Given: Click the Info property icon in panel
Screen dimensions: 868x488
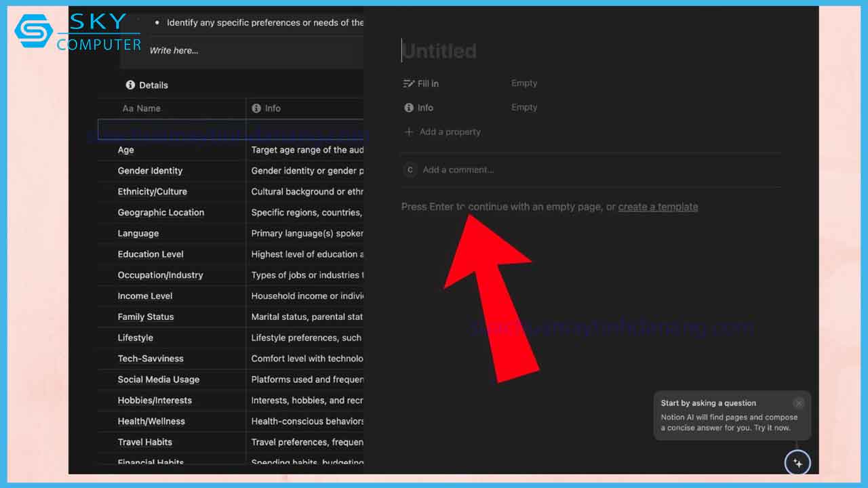Looking at the screenshot, I should (x=409, y=108).
